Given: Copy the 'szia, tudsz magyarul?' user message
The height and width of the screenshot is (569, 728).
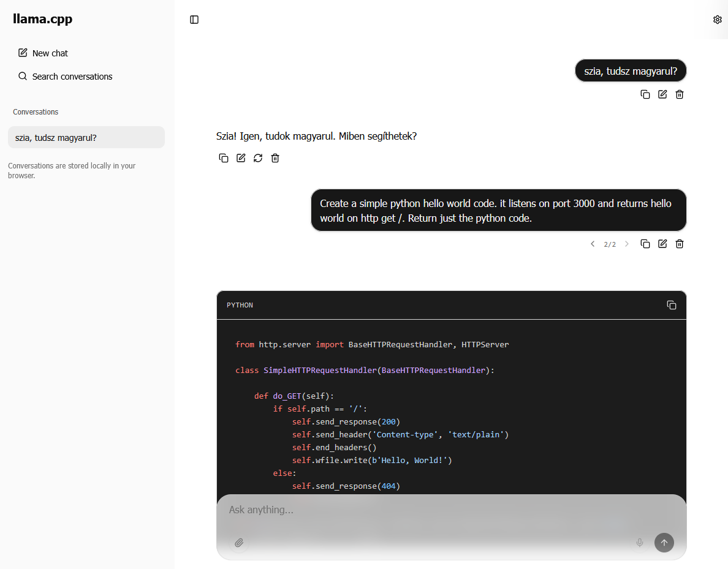Looking at the screenshot, I should (x=645, y=94).
